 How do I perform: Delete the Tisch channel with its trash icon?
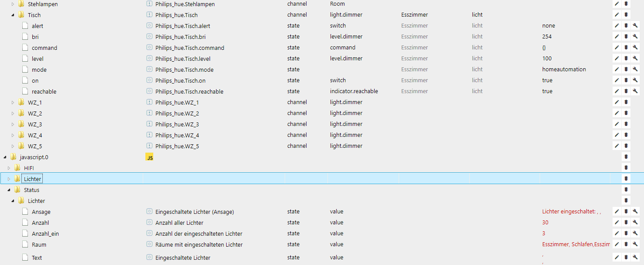(x=626, y=14)
